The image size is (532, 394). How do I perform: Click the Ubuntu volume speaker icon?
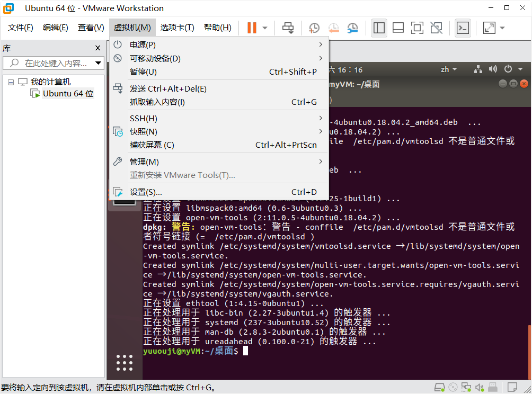[493, 69]
